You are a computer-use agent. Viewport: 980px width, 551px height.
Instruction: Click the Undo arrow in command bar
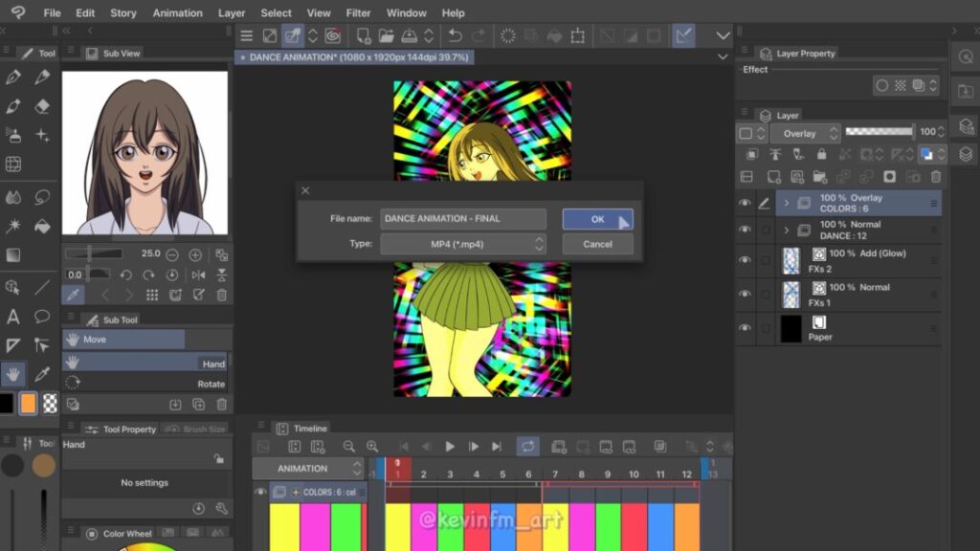[455, 35]
